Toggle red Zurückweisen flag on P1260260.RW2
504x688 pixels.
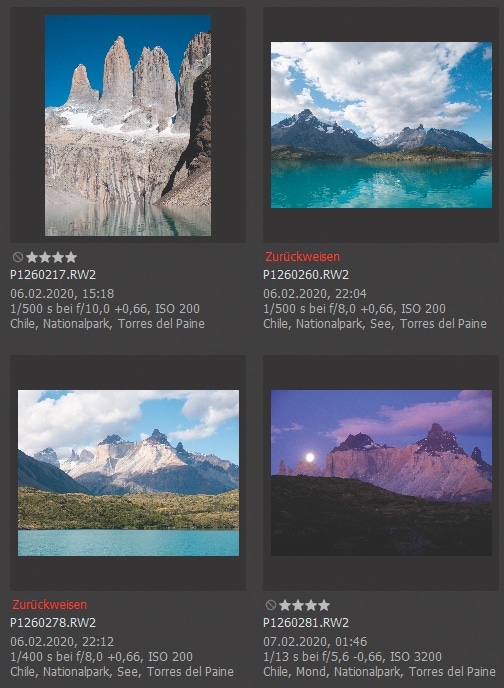[302, 257]
